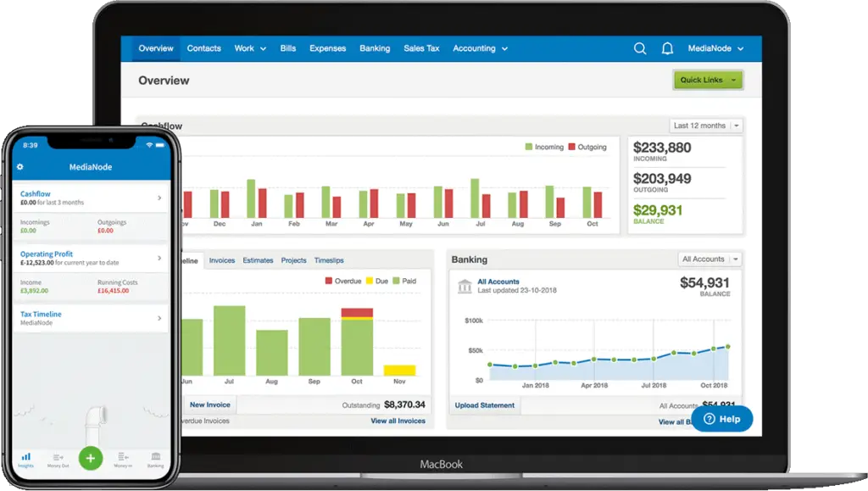Open the MediaNode account dropdown on laptop
The height and width of the screenshot is (491, 868).
[x=715, y=48]
